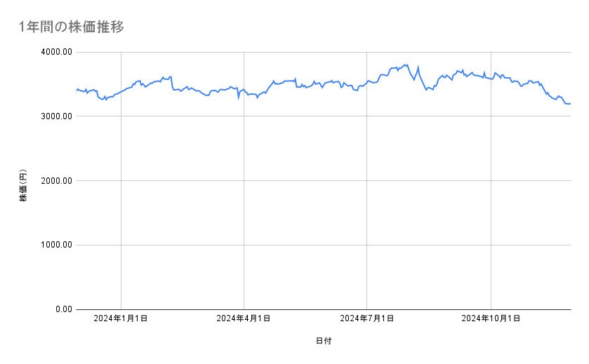Select the 4000.00 y-axis label
Screen dimensions: 589x364
55,52
